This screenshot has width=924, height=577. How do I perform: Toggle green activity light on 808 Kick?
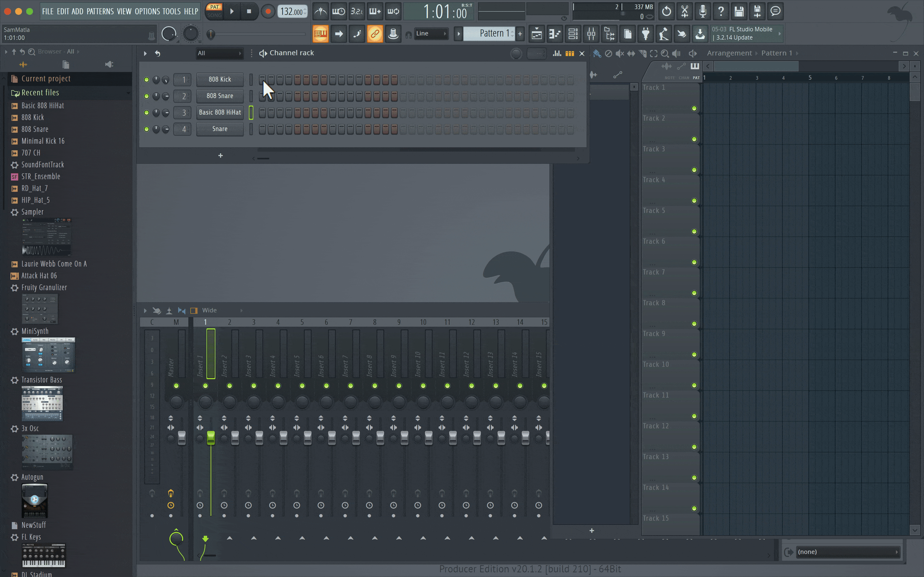point(146,79)
